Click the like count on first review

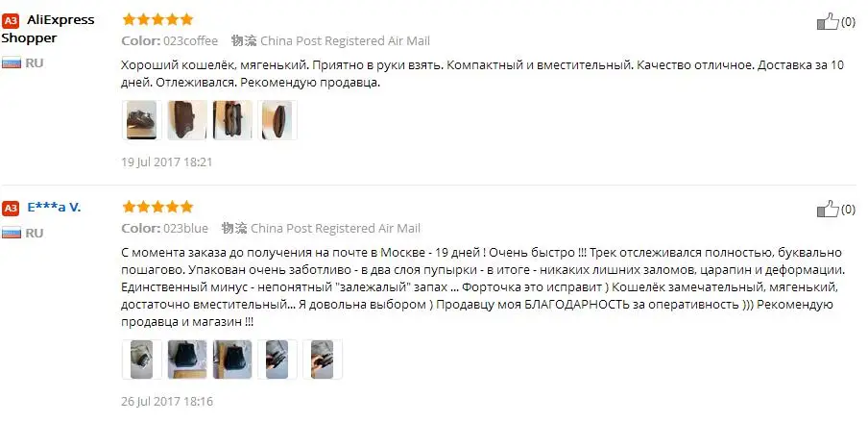848,22
